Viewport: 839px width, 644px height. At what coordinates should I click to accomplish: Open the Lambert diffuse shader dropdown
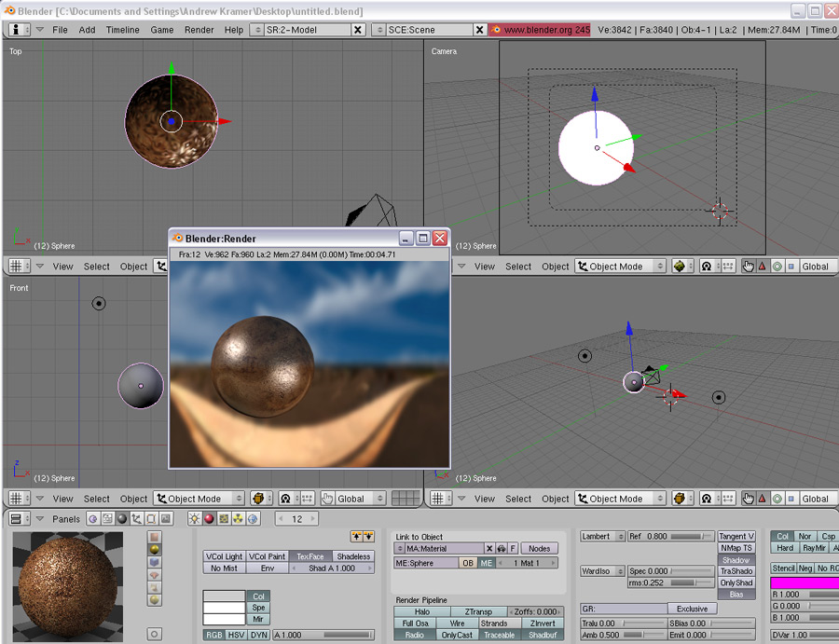pyautogui.click(x=600, y=537)
